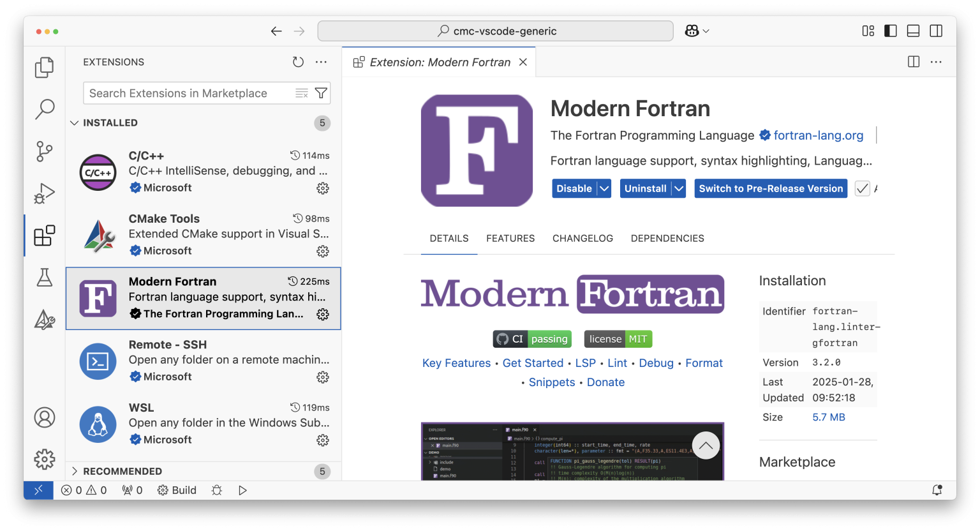Screen dimensions: 980x531
Task: Select the Details tab
Action: (x=449, y=238)
